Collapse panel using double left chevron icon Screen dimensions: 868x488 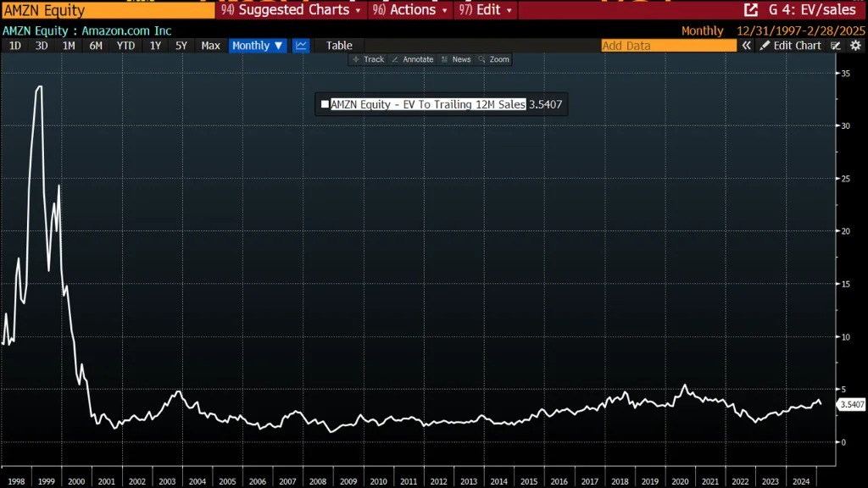click(747, 46)
